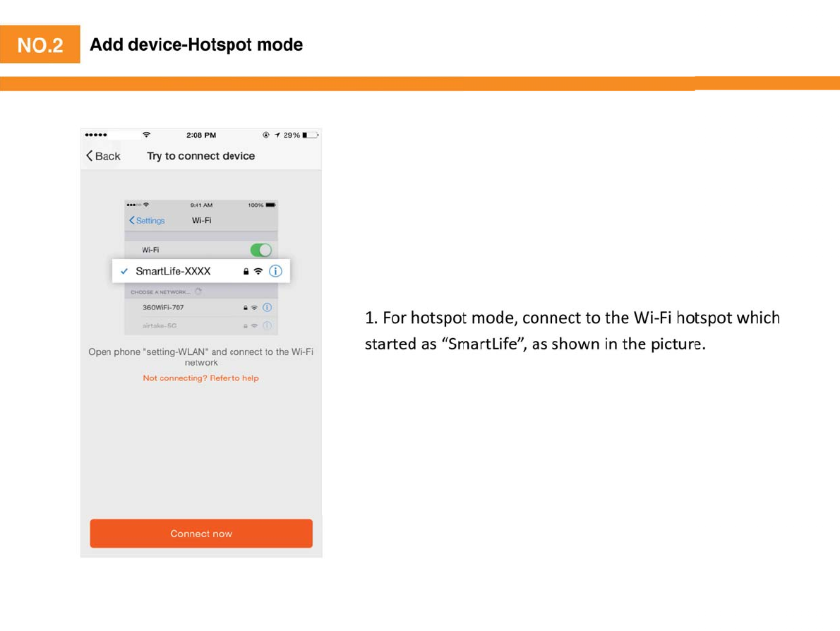Image resolution: width=840 pixels, height=631 pixels.
Task: Click the info icon next to SmartLife-XXXX
Action: 275,271
